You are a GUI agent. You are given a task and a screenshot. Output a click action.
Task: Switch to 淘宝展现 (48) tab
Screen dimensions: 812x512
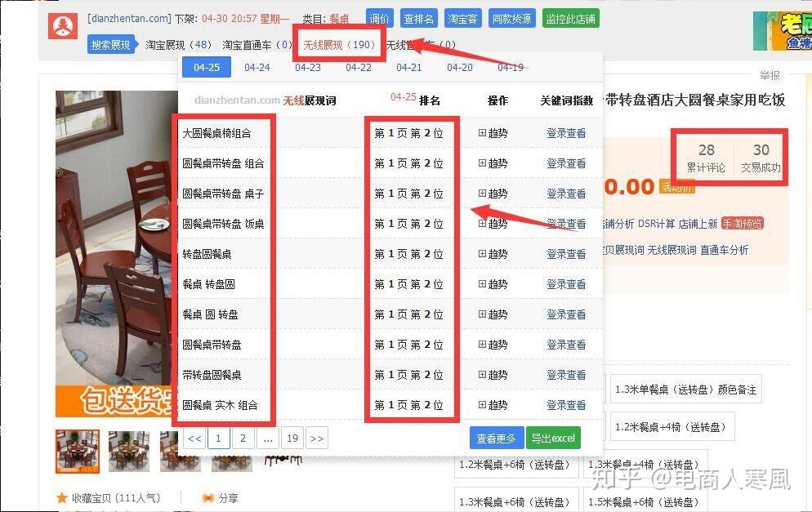pyautogui.click(x=178, y=45)
